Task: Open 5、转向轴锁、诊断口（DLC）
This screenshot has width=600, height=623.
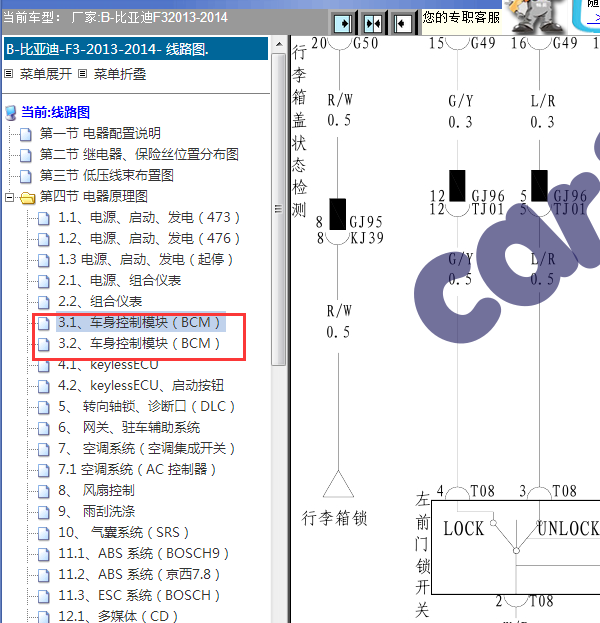Action: [x=147, y=407]
